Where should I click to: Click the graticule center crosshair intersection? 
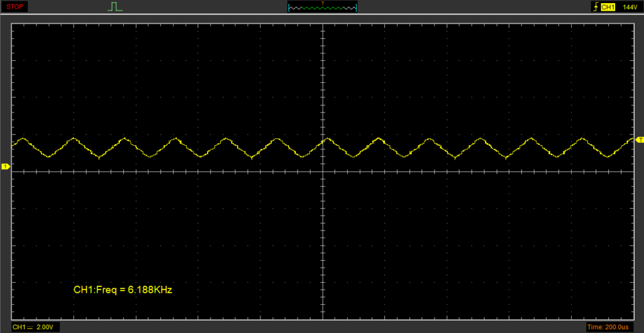point(323,171)
